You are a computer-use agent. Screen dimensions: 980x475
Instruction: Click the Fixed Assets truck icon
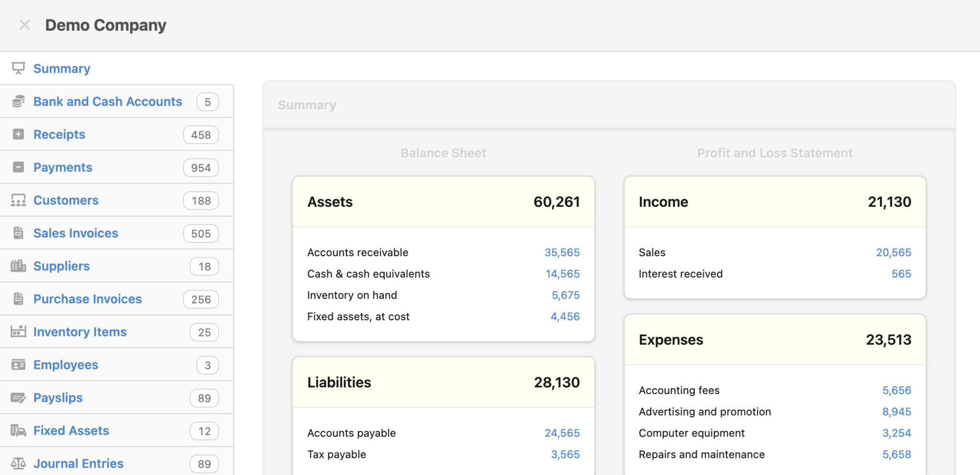pos(18,430)
